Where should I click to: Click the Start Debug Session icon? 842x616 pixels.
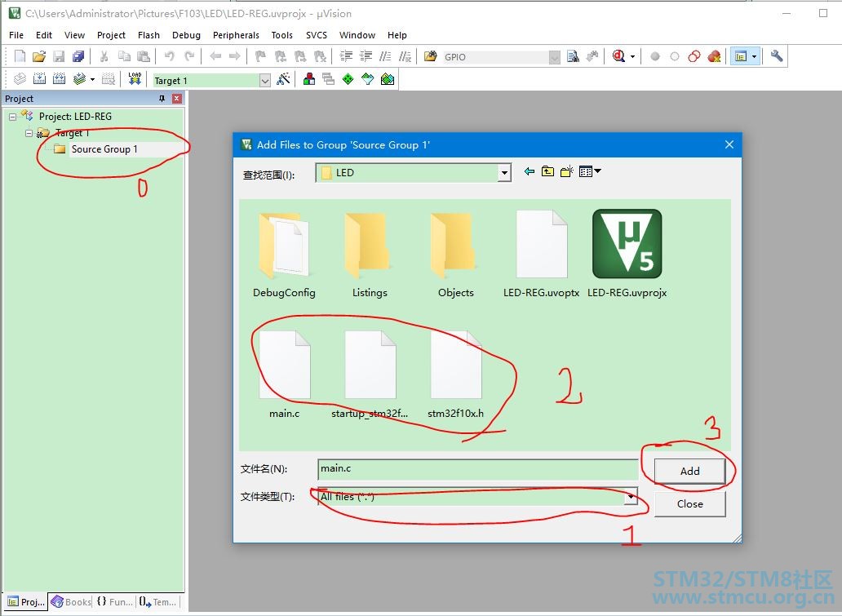pyautogui.click(x=618, y=55)
